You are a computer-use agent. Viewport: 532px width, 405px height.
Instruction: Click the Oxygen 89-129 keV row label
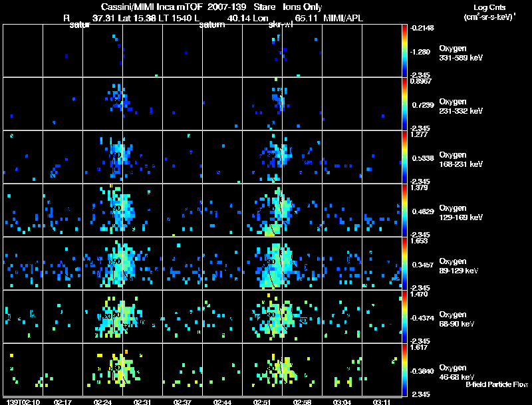point(459,266)
